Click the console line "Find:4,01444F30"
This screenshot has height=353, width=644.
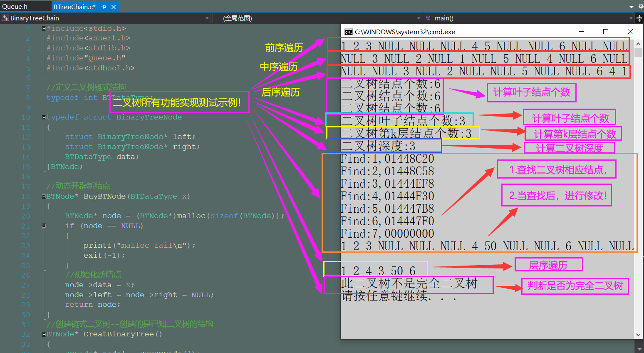click(387, 196)
